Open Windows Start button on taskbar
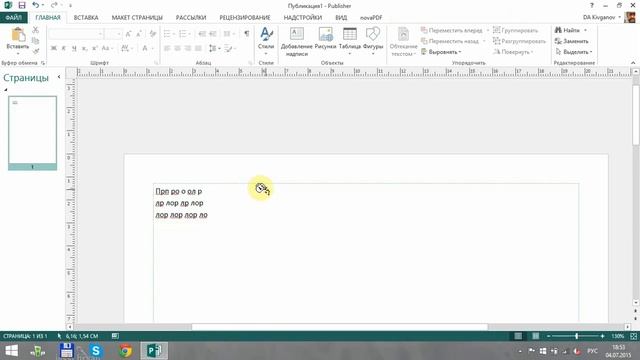This screenshot has width=640, height=360. tap(11, 351)
